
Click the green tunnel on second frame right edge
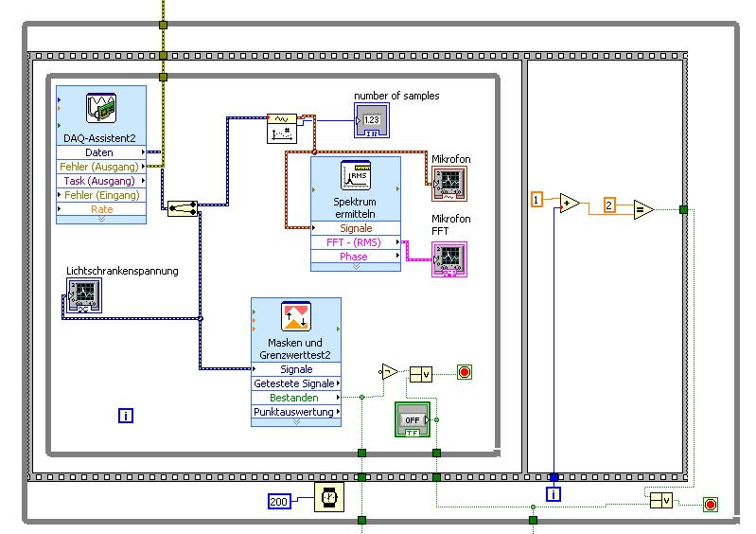pos(683,209)
